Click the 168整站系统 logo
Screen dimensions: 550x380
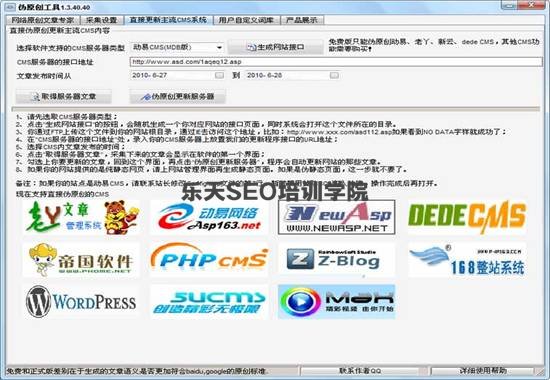[467, 260]
